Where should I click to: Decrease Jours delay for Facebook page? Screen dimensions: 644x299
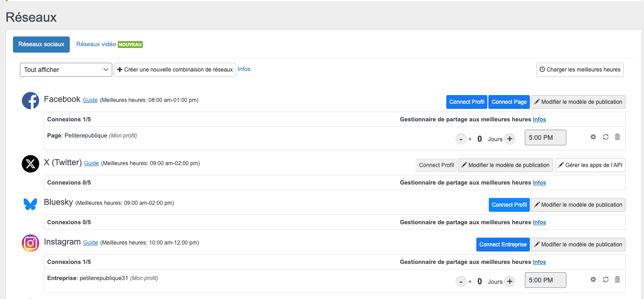tap(461, 139)
